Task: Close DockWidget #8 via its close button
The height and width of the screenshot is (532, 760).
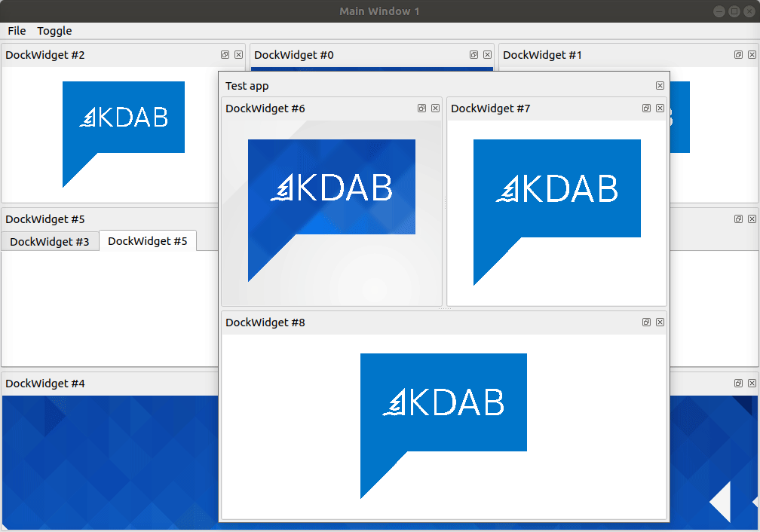Action: pos(660,322)
